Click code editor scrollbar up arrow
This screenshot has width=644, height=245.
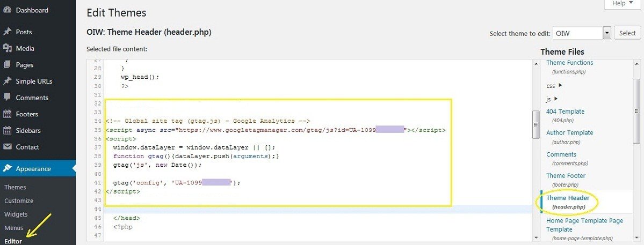point(537,63)
